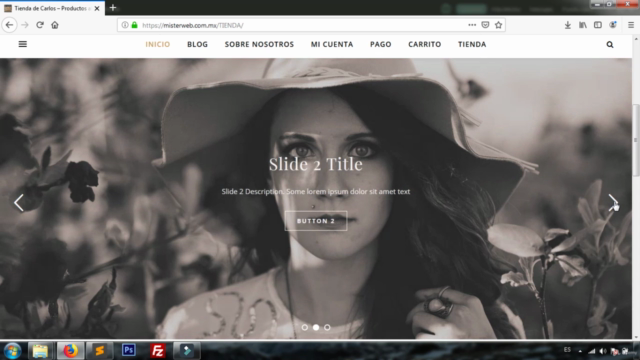This screenshot has width=640, height=360.
Task: Select the Tienda de Carlos tab
Action: [x=52, y=8]
